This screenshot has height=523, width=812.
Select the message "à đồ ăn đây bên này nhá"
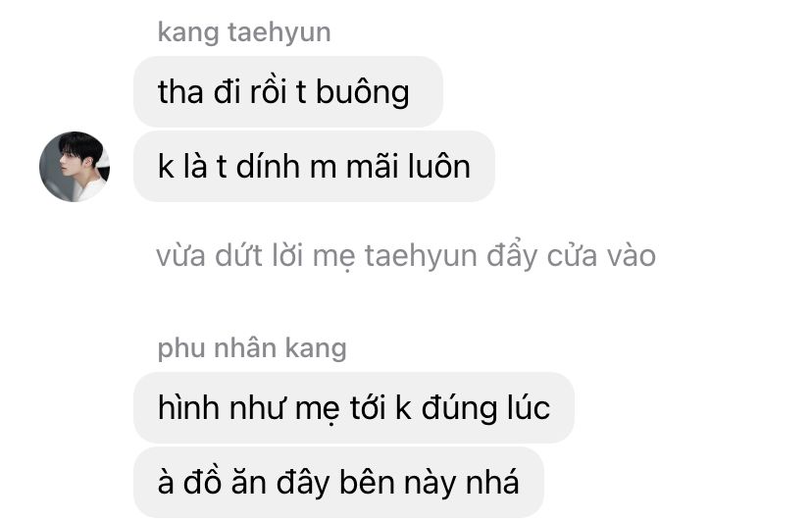coord(338,482)
